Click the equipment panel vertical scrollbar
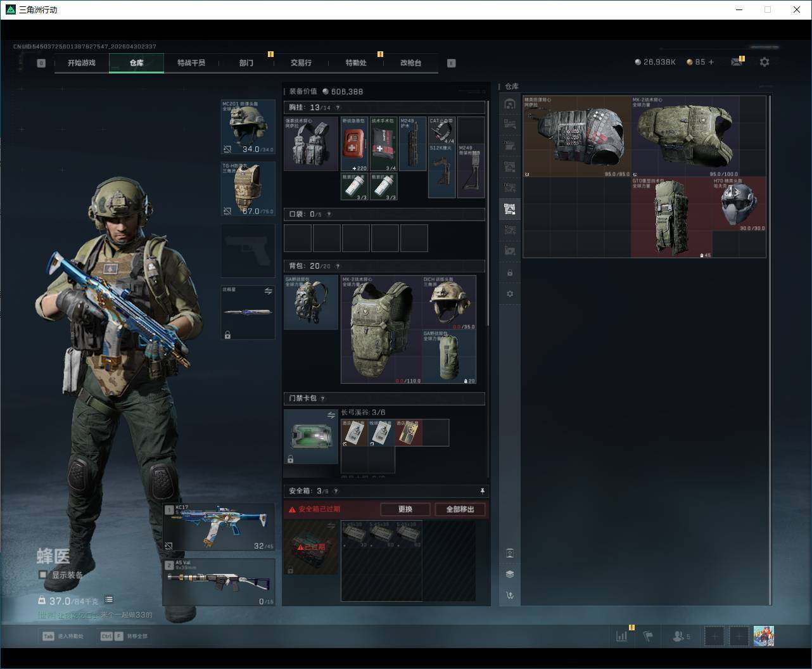812x669 pixels. pos(488,212)
